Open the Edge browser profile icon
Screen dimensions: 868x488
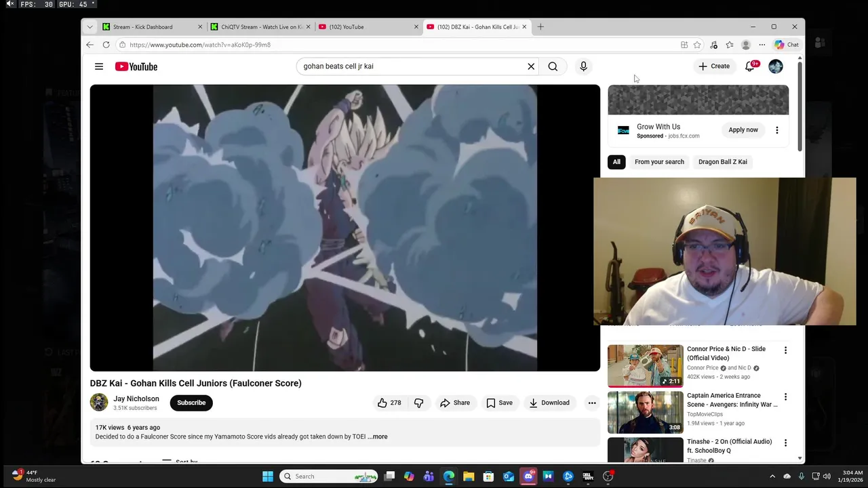746,45
